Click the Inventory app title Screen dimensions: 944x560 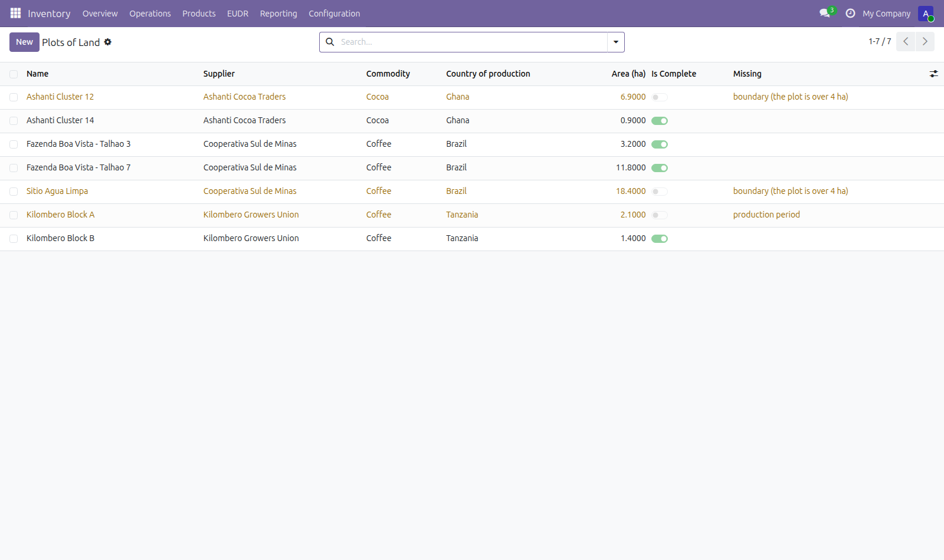coord(49,14)
